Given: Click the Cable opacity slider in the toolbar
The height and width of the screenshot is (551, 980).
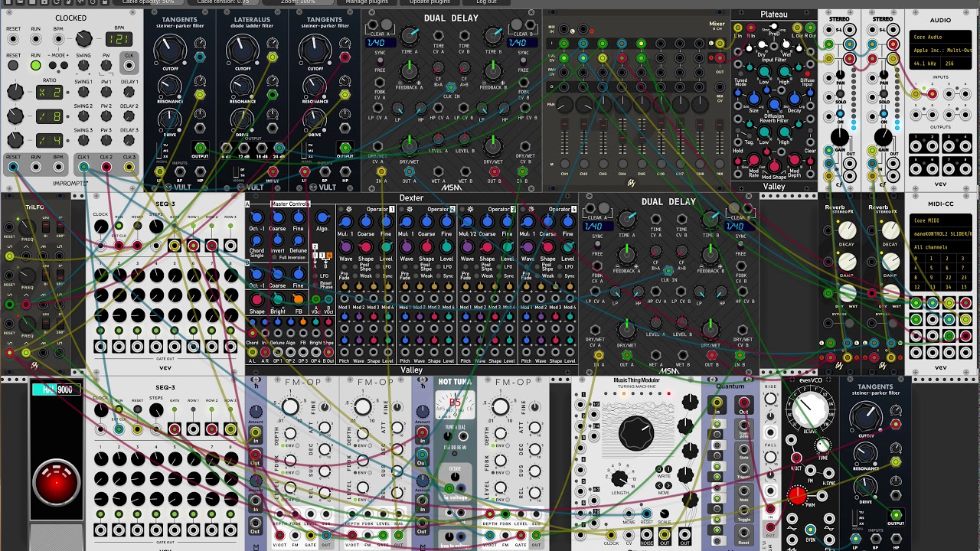Looking at the screenshot, I should click(x=149, y=2).
